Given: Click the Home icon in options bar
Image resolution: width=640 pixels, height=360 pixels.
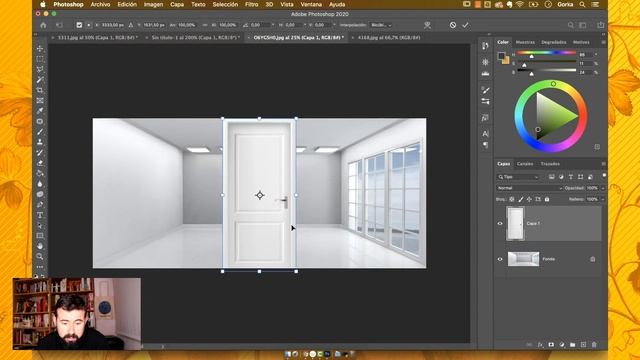Looking at the screenshot, I should [43, 25].
